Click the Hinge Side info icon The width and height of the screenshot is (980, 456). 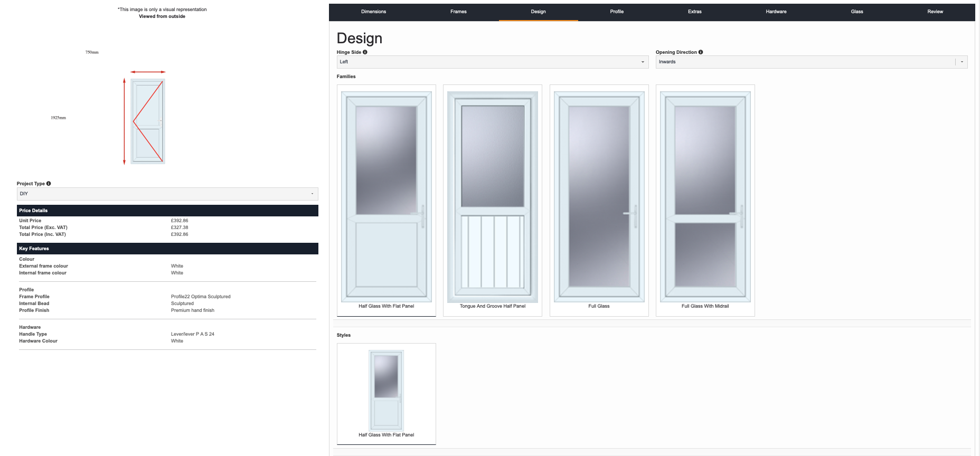[x=365, y=52]
